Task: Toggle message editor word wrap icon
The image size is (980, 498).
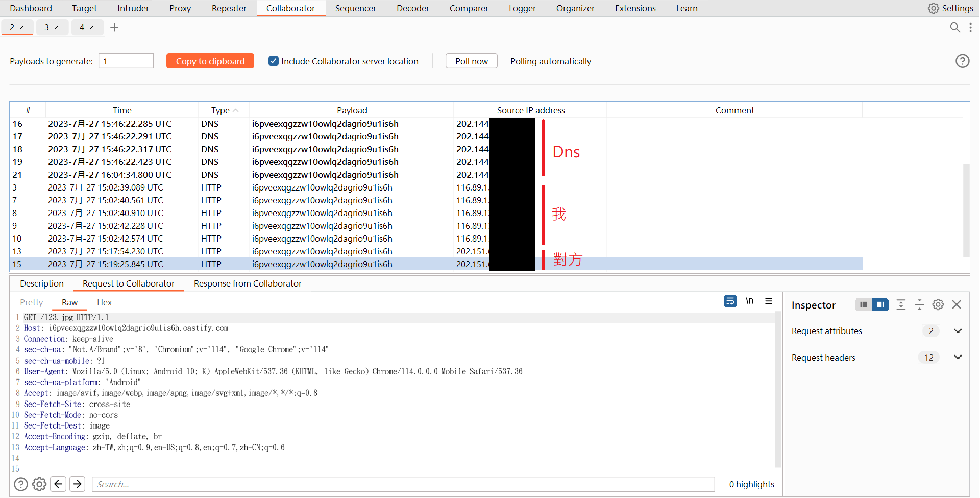Action: click(x=730, y=301)
